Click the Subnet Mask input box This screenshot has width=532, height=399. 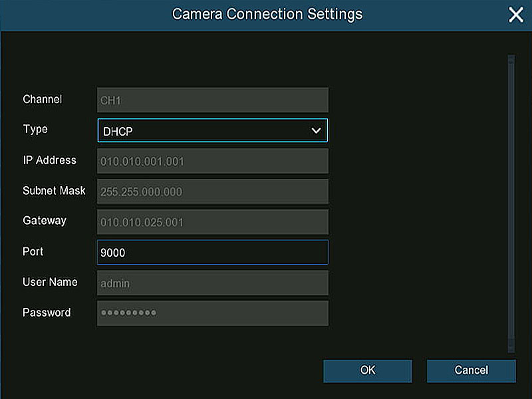pos(212,192)
